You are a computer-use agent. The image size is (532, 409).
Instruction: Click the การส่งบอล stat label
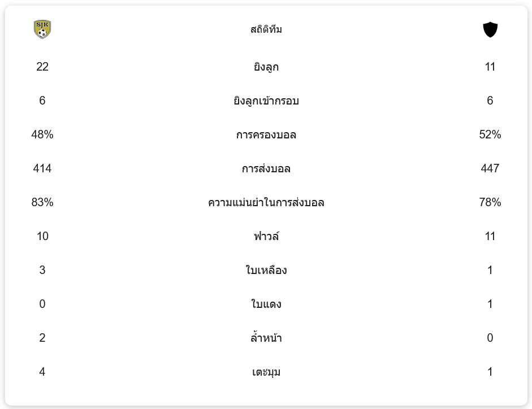(x=266, y=168)
